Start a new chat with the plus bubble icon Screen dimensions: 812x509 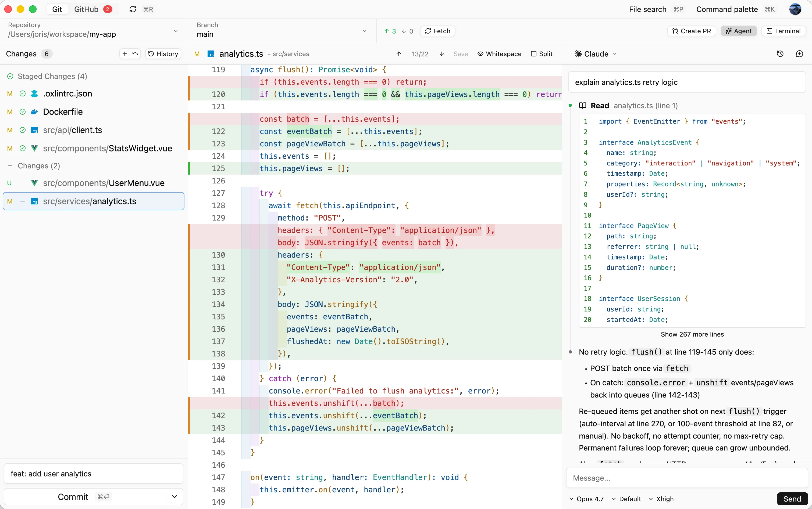click(x=799, y=54)
